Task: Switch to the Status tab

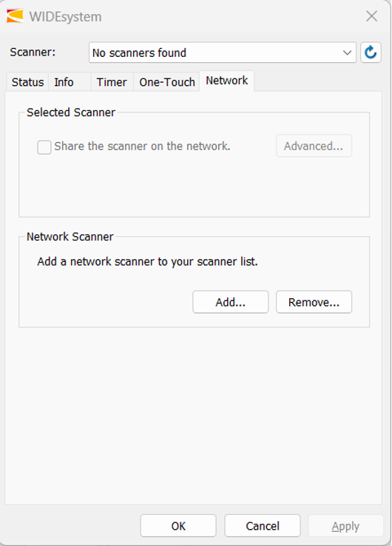Action: coord(27,82)
